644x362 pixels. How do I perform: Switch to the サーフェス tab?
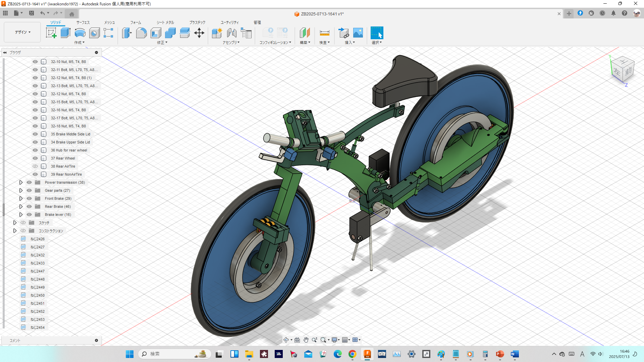pyautogui.click(x=83, y=22)
